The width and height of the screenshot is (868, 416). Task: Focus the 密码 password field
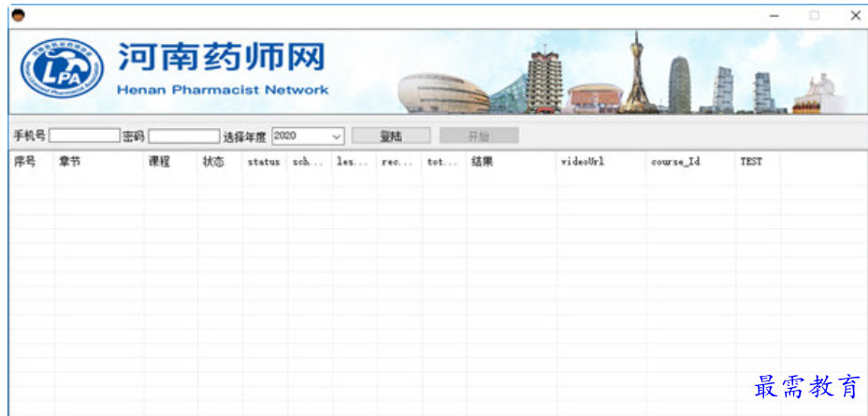183,136
